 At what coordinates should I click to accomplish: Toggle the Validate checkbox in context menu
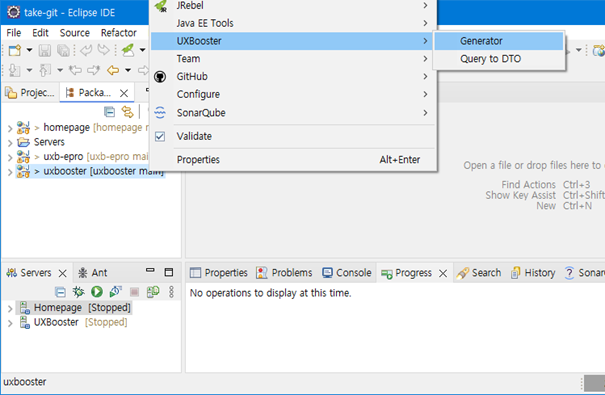coord(160,137)
